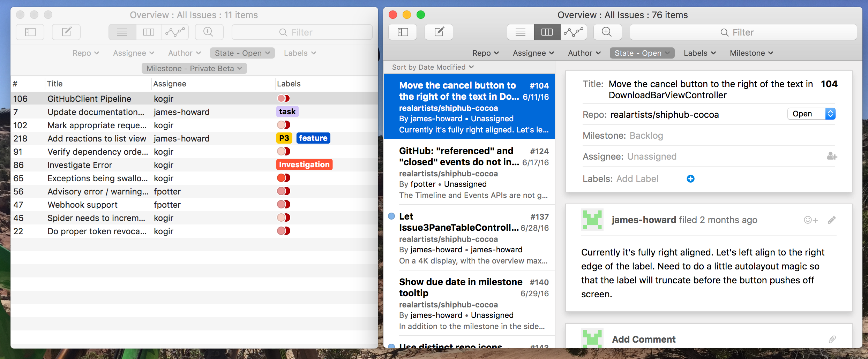Open the Open state popup for issue
Viewport: 868px width, 359px height.
click(x=811, y=114)
